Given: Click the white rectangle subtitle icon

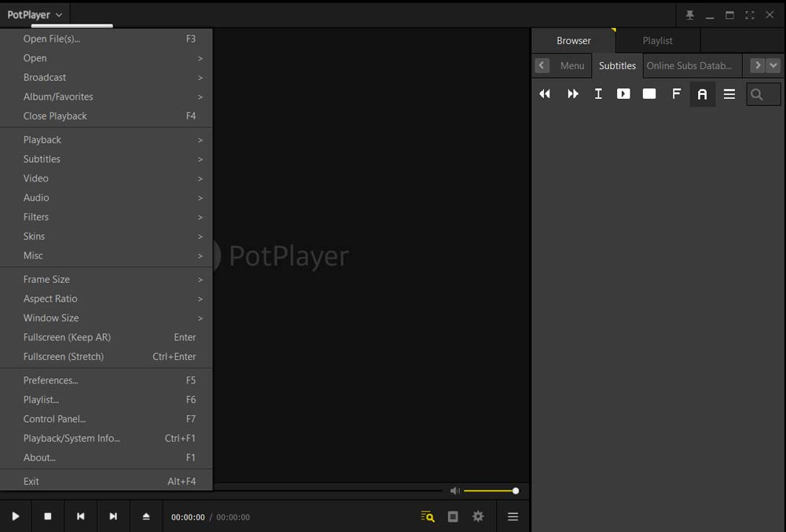Looking at the screenshot, I should pos(649,94).
